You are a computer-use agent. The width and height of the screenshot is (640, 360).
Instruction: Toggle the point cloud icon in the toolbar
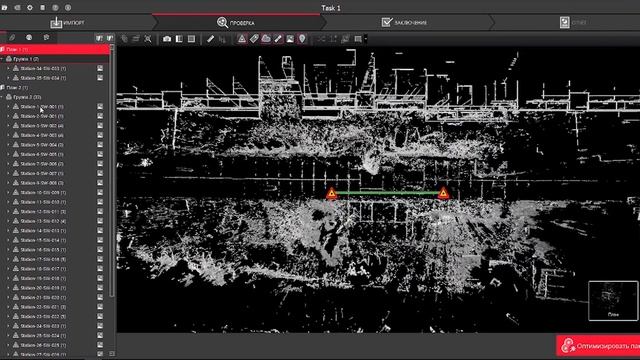click(266, 39)
